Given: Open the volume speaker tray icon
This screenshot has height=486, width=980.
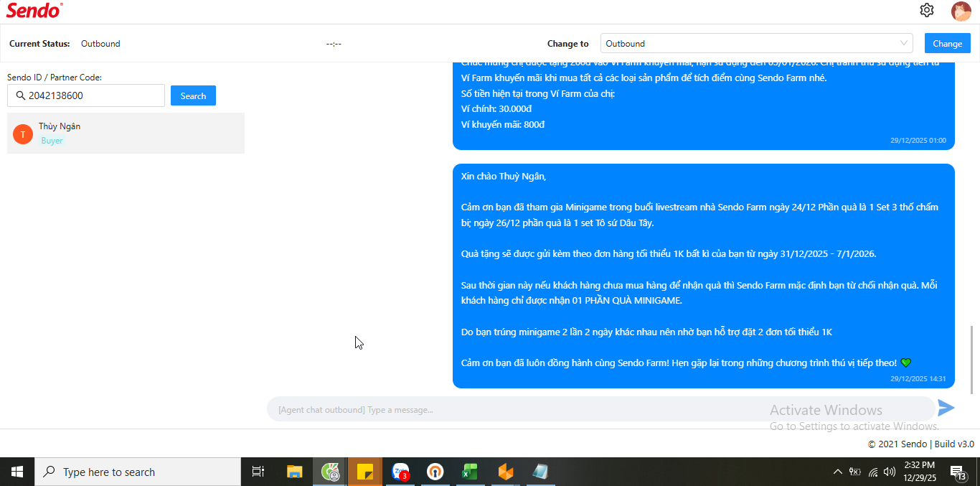Looking at the screenshot, I should (890, 472).
